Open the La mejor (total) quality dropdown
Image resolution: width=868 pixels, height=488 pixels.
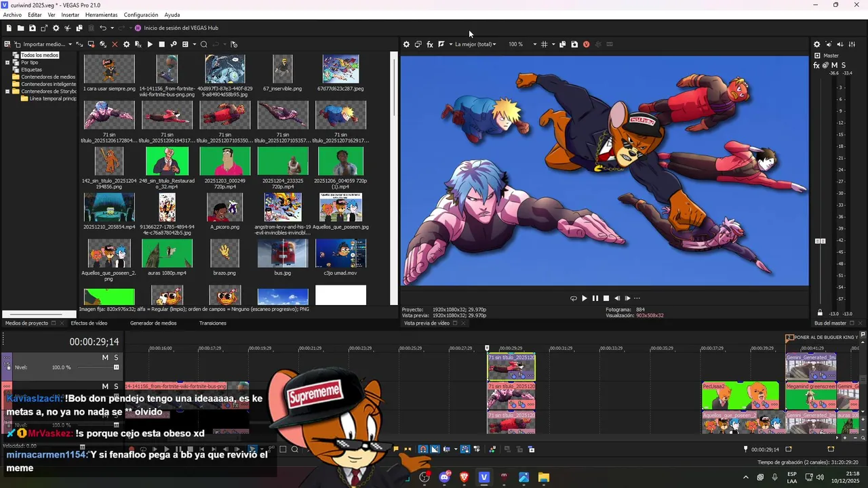[475, 44]
